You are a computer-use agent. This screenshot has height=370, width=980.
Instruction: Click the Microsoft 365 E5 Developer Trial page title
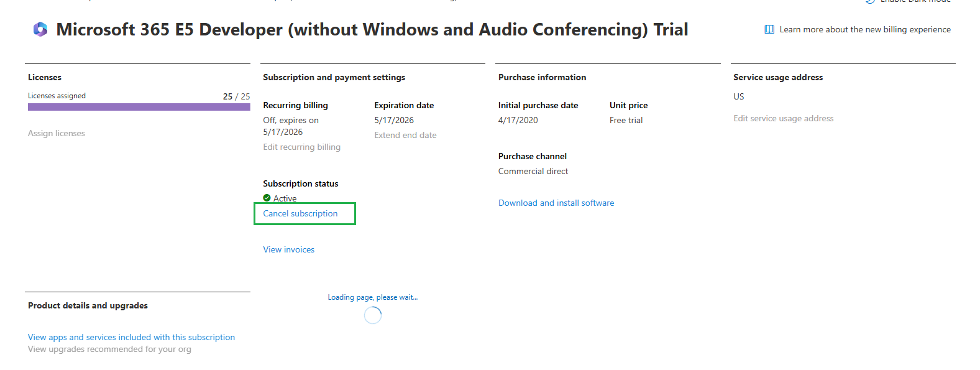click(372, 29)
